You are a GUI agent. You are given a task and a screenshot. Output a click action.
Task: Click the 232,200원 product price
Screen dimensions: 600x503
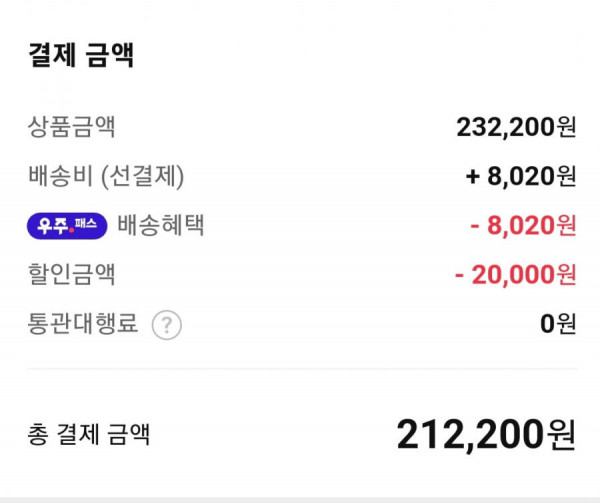point(516,127)
